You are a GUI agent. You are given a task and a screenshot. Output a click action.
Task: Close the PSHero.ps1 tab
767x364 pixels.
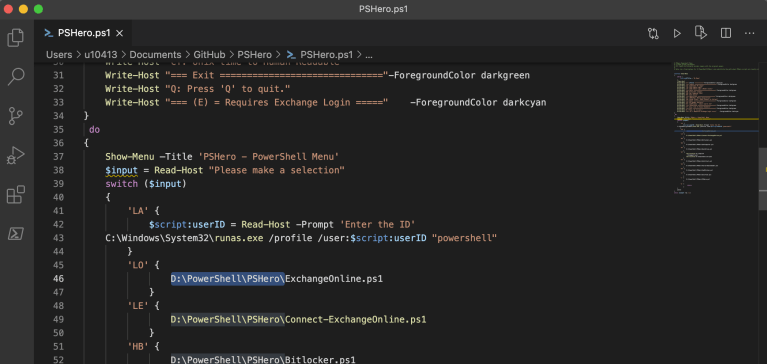tap(119, 33)
